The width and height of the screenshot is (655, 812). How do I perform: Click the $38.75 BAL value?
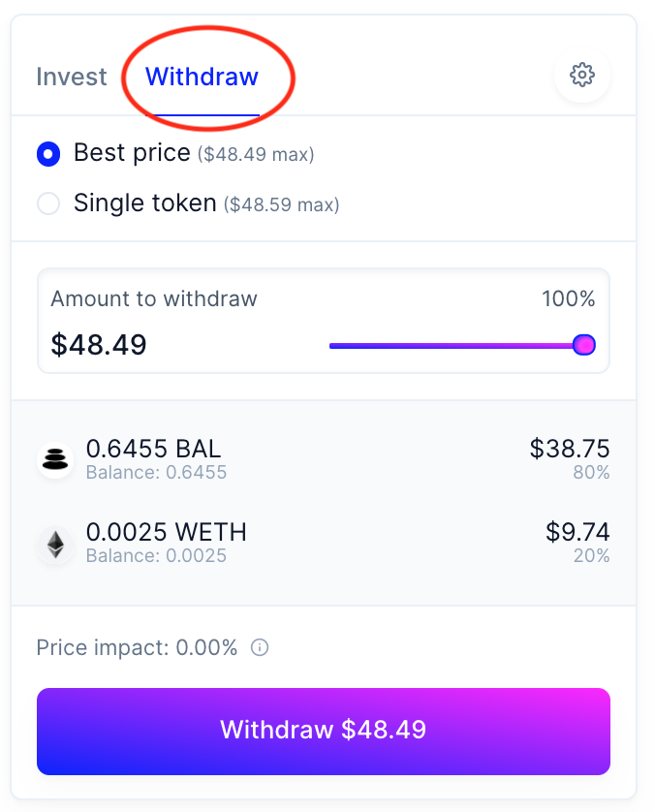pos(570,449)
